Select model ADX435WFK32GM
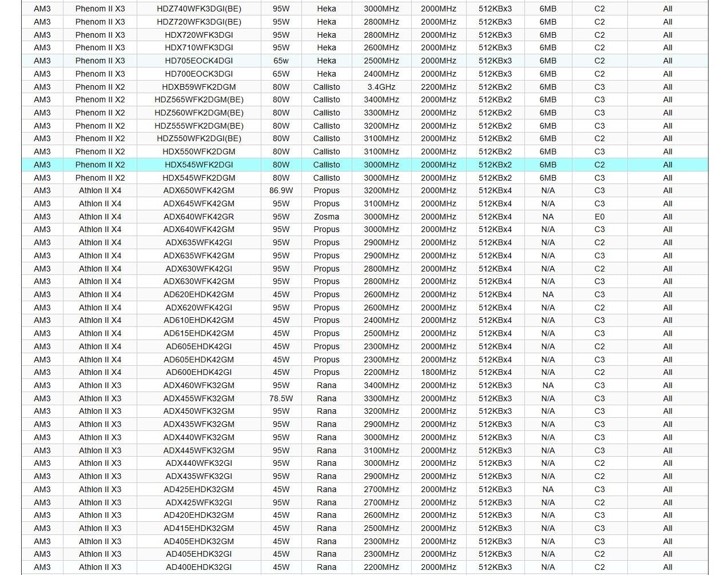Screen dimensions: 728x575 [198, 424]
